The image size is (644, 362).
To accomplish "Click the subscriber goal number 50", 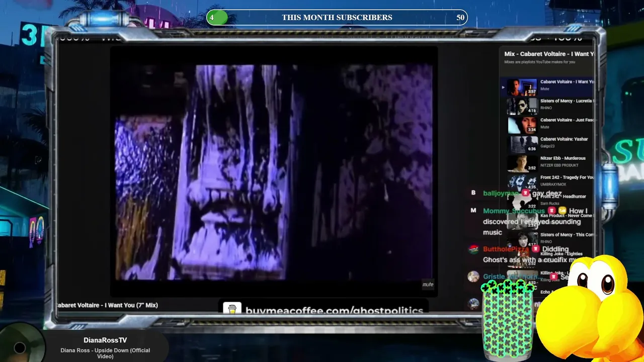I will point(460,18).
